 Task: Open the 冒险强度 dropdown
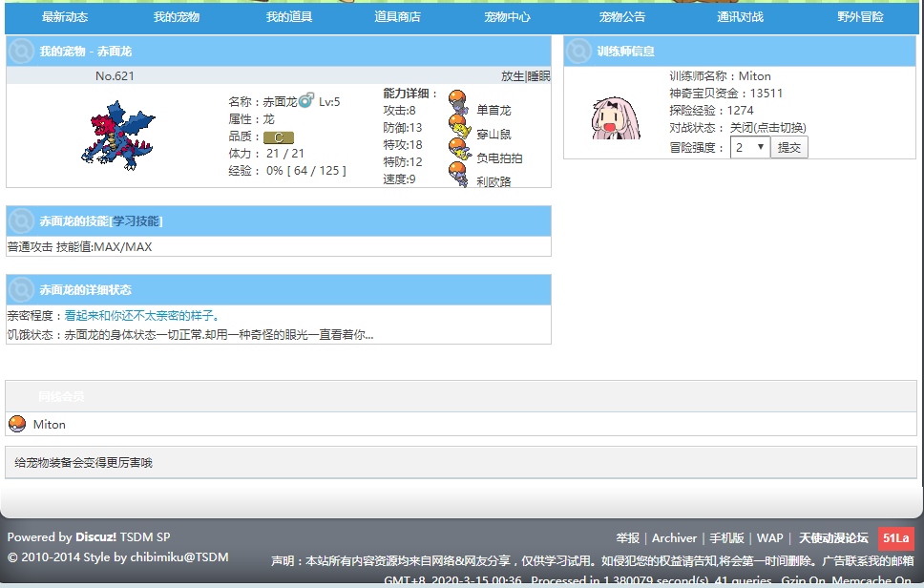(749, 147)
